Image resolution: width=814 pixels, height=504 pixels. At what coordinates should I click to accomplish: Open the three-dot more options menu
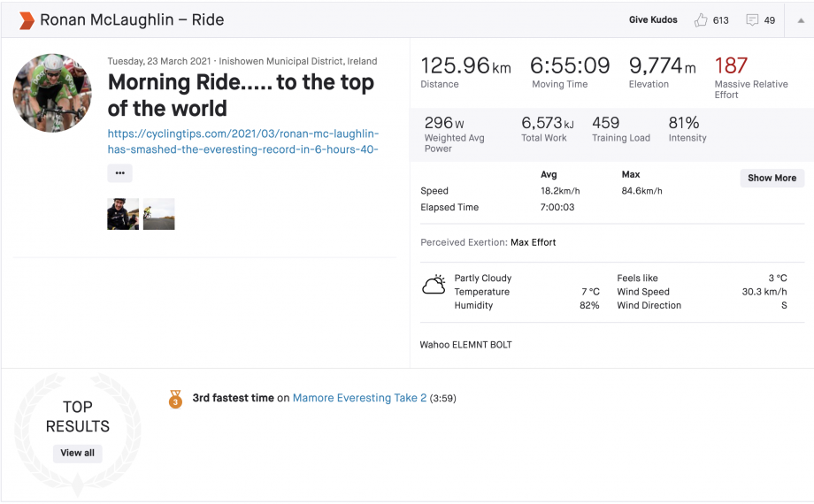coord(120,173)
